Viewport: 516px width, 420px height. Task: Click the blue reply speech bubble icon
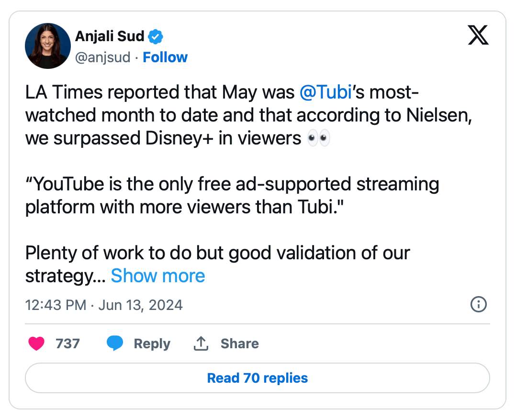pyautogui.click(x=115, y=343)
